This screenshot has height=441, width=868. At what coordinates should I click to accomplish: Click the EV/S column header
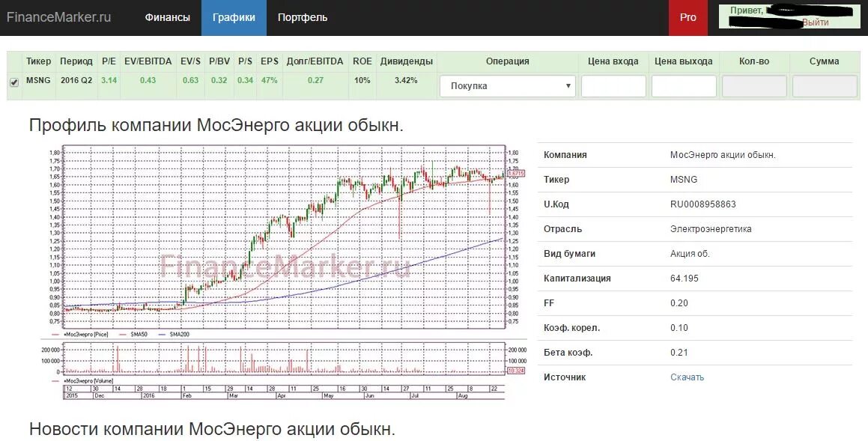pos(190,61)
